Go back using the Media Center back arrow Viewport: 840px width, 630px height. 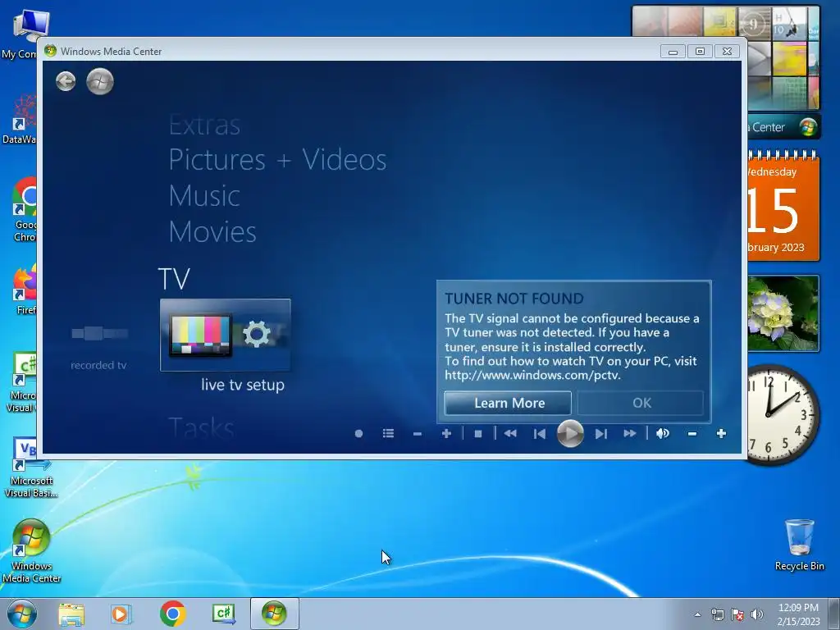pyautogui.click(x=66, y=81)
